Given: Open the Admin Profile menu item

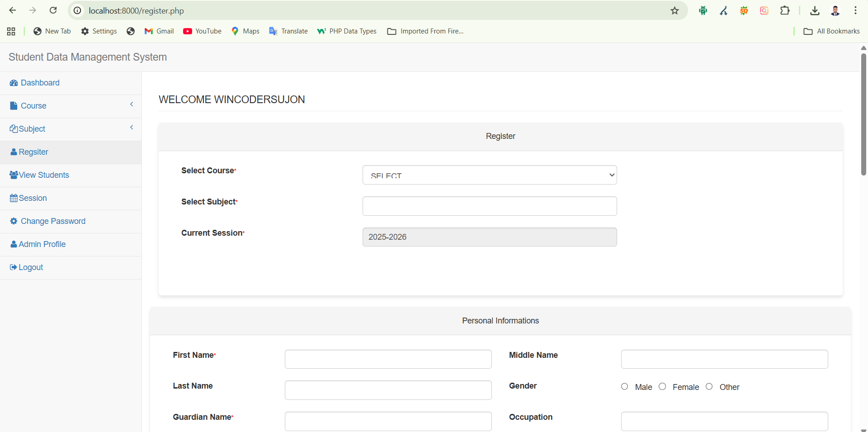Looking at the screenshot, I should 42,244.
